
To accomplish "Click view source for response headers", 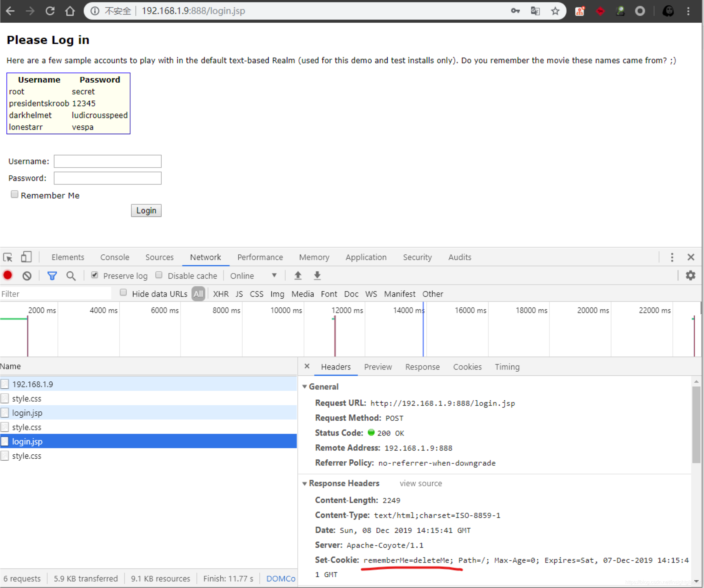I will [x=421, y=483].
